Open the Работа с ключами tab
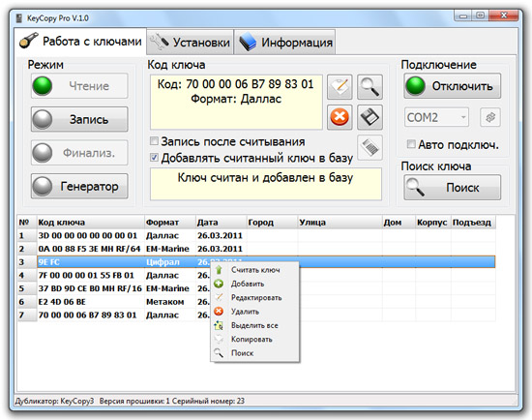 pyautogui.click(x=80, y=42)
